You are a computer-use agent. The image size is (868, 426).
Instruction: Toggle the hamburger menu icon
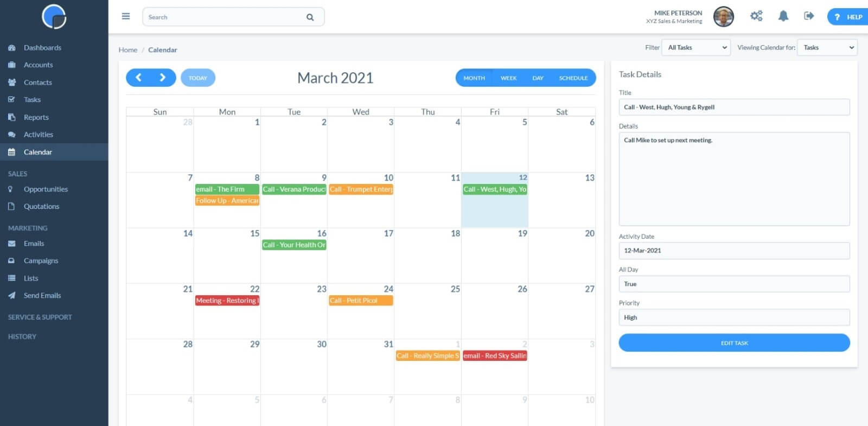pos(126,16)
